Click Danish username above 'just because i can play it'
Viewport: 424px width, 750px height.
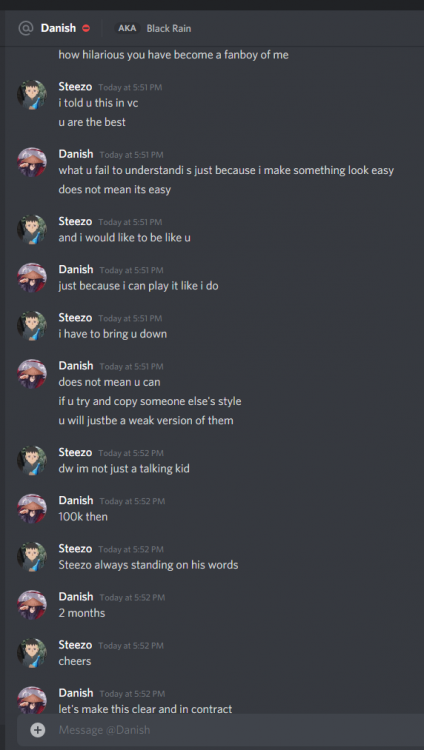(76, 269)
